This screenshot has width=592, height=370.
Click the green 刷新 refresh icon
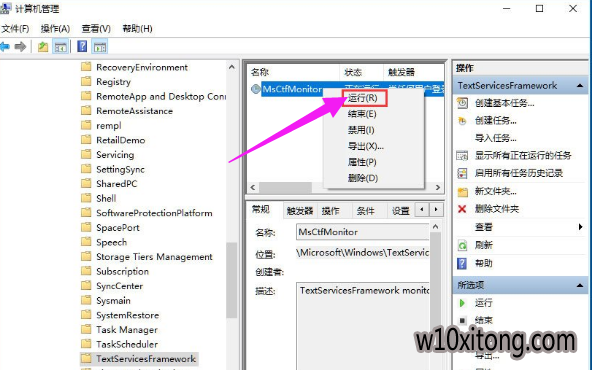[462, 245]
